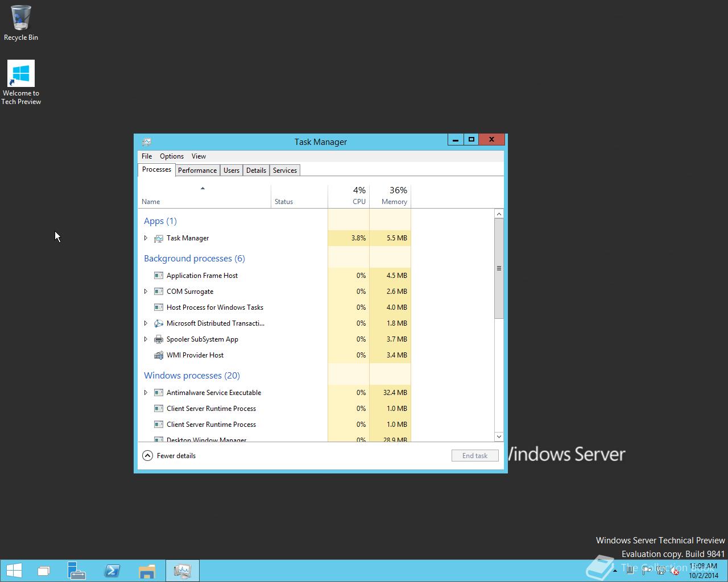The image size is (728, 582).
Task: Click the WMI Provider Host icon
Action: pyautogui.click(x=159, y=355)
